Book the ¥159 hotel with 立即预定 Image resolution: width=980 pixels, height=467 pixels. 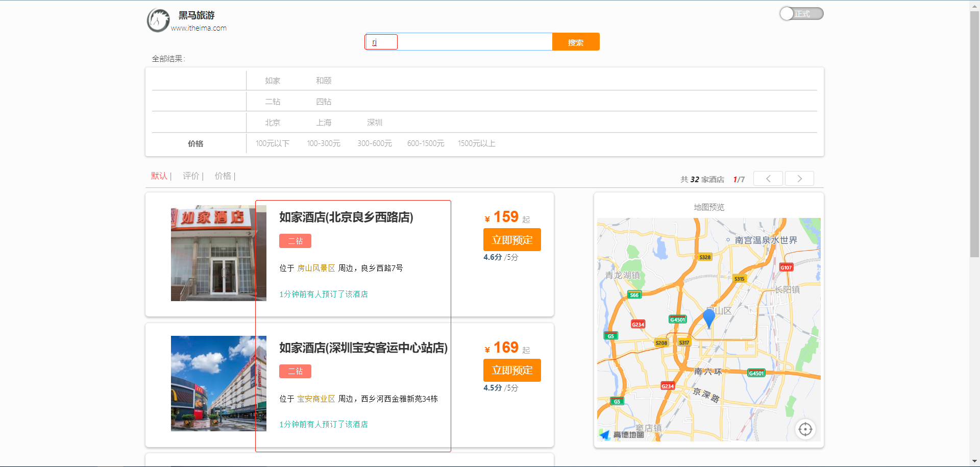point(512,240)
